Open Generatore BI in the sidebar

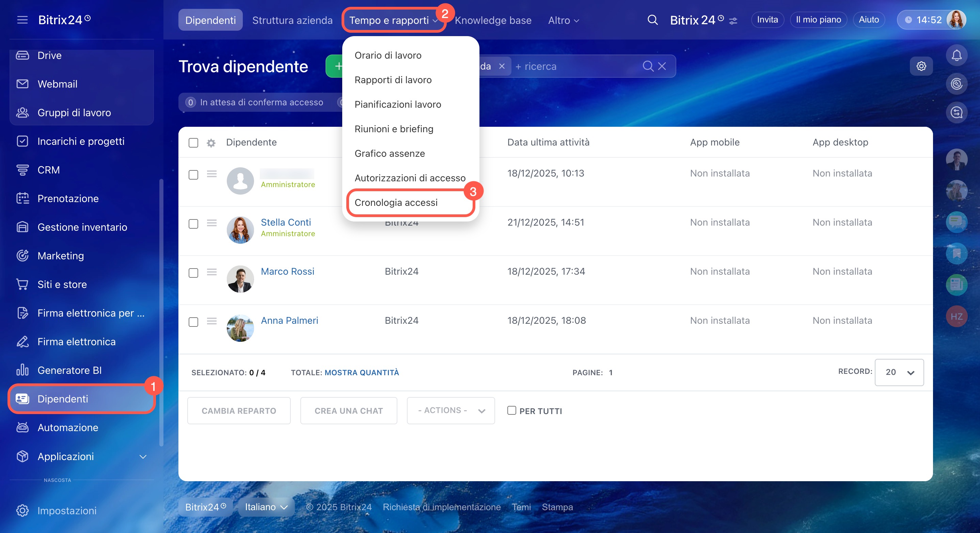[69, 370]
